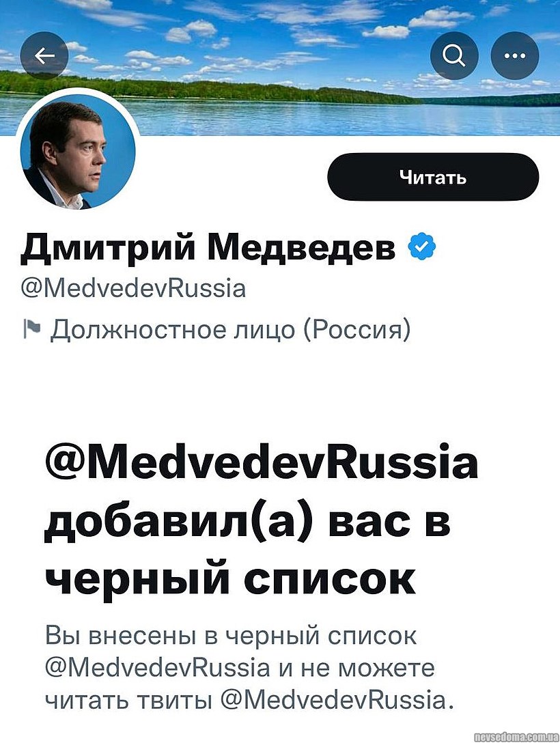Click the flag icon beside Должностное лицо
Image resolution: width=560 pixels, height=743 pixels.
[31, 331]
